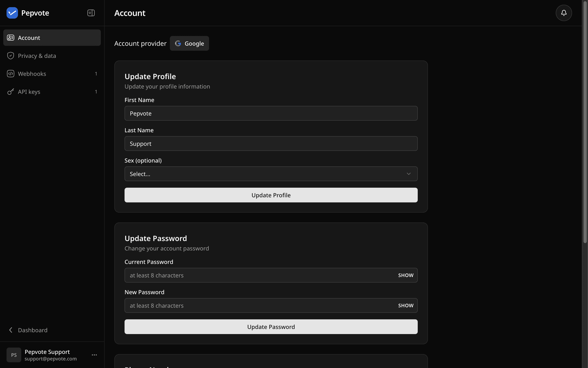The height and width of the screenshot is (368, 588).
Task: Click the Sex dropdown chevron arrow
Action: pos(409,174)
